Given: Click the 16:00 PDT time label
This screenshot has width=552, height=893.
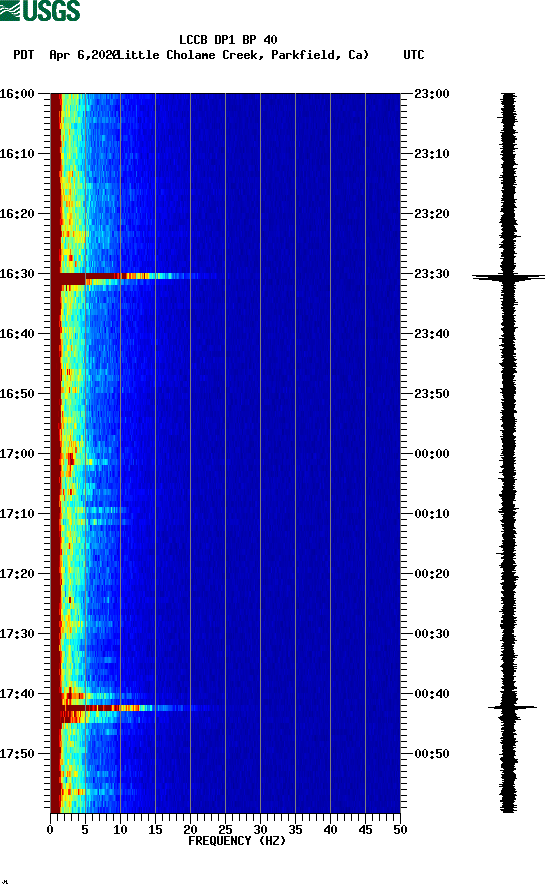Looking at the screenshot, I should coord(17,93).
